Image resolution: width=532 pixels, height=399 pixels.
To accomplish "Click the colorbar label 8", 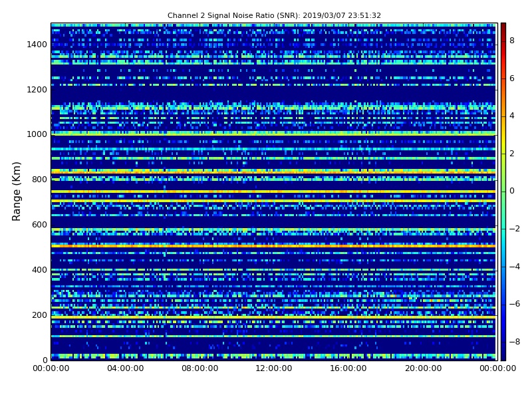I will (x=512, y=41).
